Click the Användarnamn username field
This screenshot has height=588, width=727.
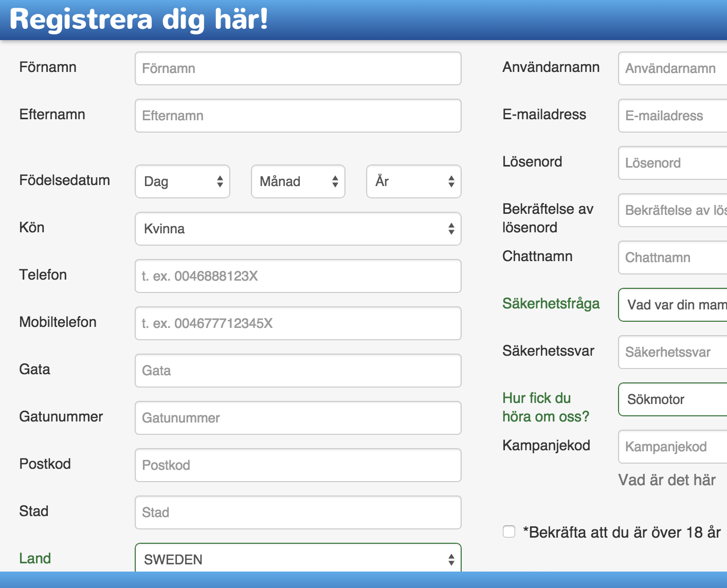point(673,68)
